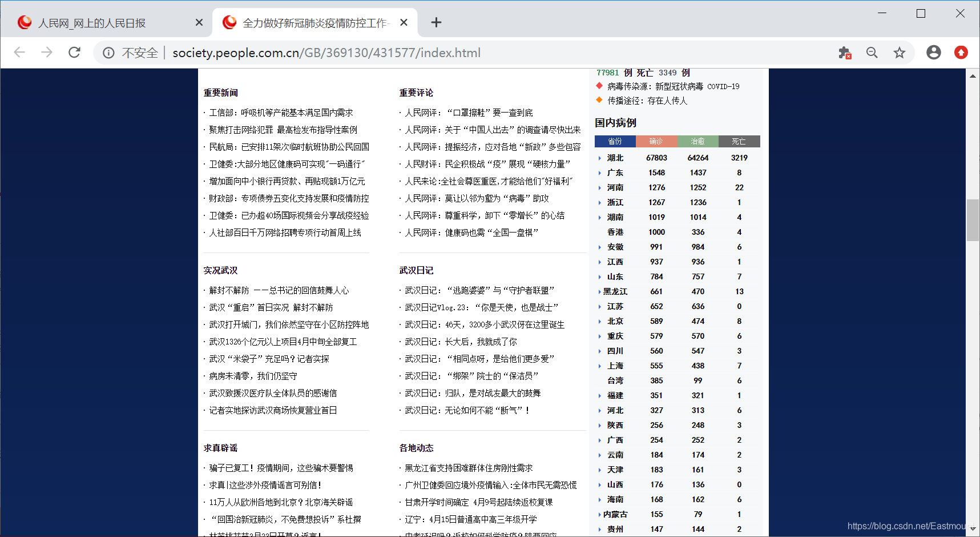
Task: Click the vertical scrollbar thumb
Action: [x=973, y=220]
